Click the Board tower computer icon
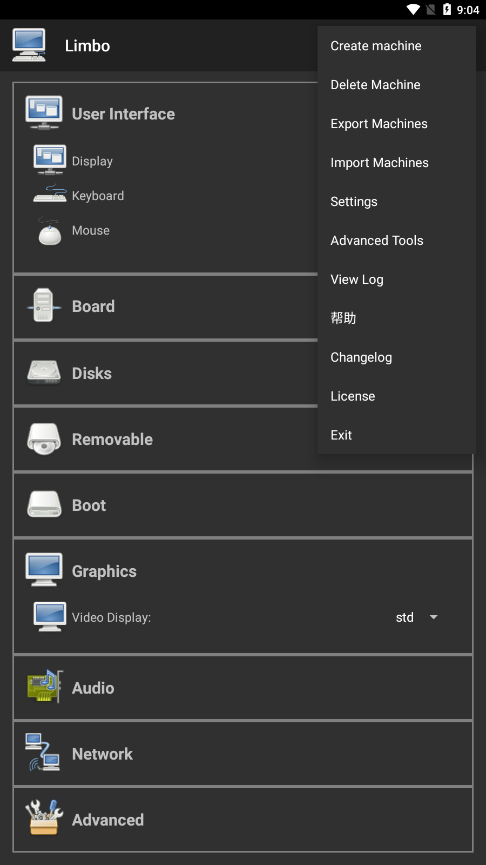 point(44,305)
